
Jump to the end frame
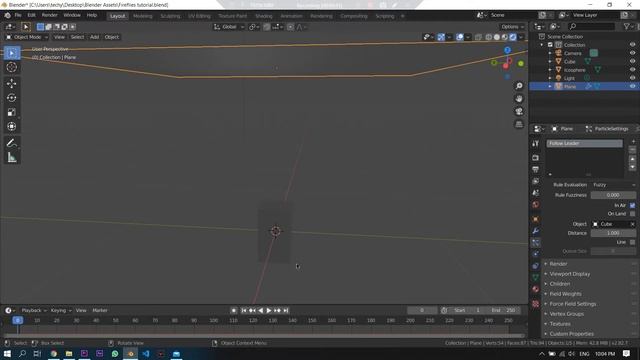[286, 311]
